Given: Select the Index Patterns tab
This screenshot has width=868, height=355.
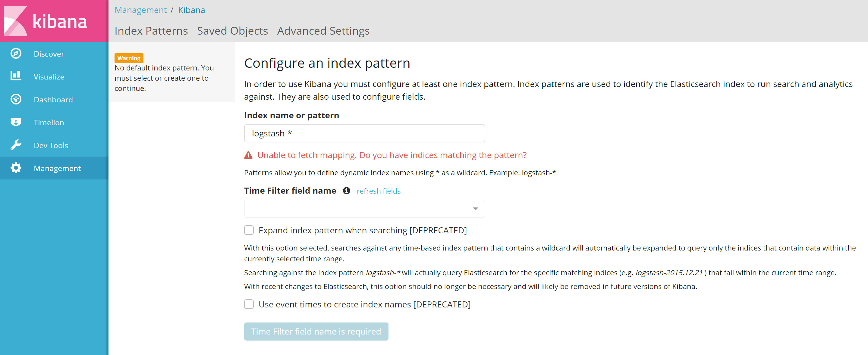Looking at the screenshot, I should (152, 31).
